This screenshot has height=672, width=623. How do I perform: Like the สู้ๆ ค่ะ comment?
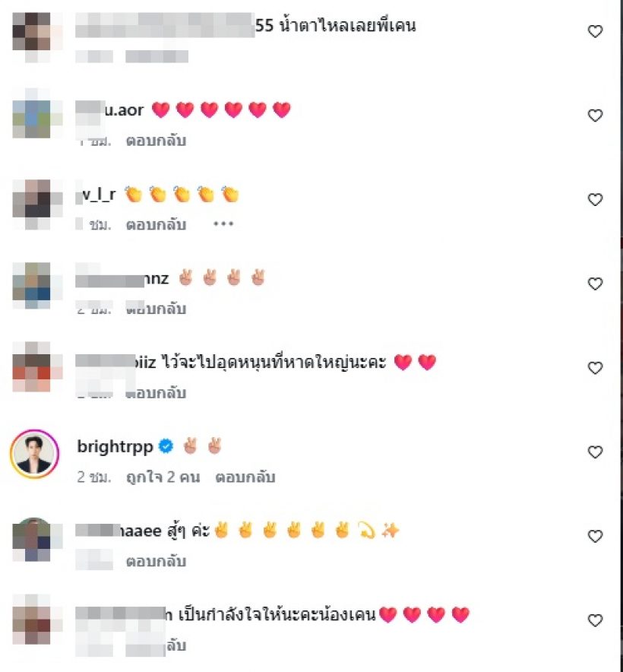coord(595,536)
